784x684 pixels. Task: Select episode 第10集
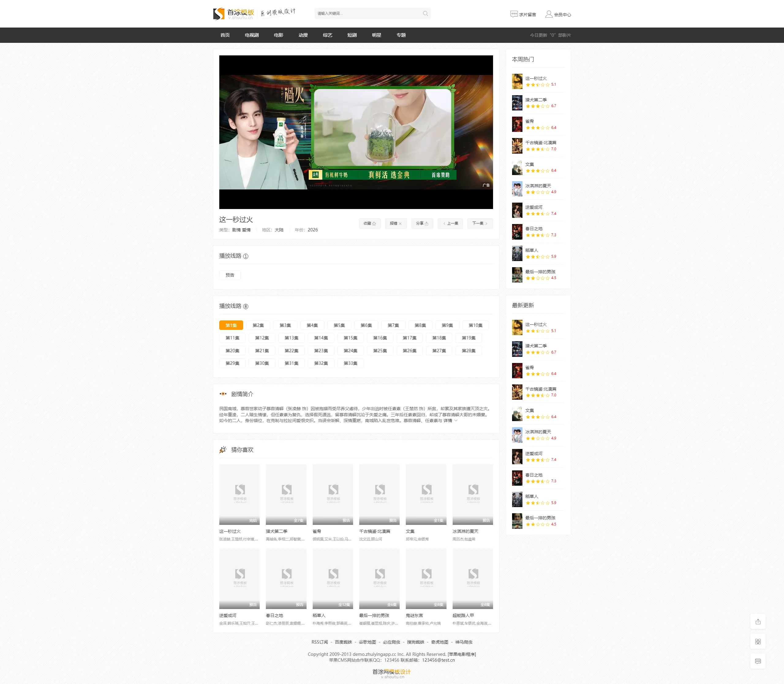click(475, 325)
